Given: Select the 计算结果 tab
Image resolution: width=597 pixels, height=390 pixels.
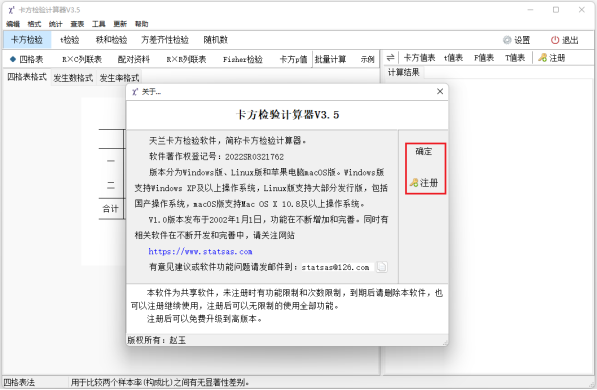Looking at the screenshot, I should pos(404,72).
